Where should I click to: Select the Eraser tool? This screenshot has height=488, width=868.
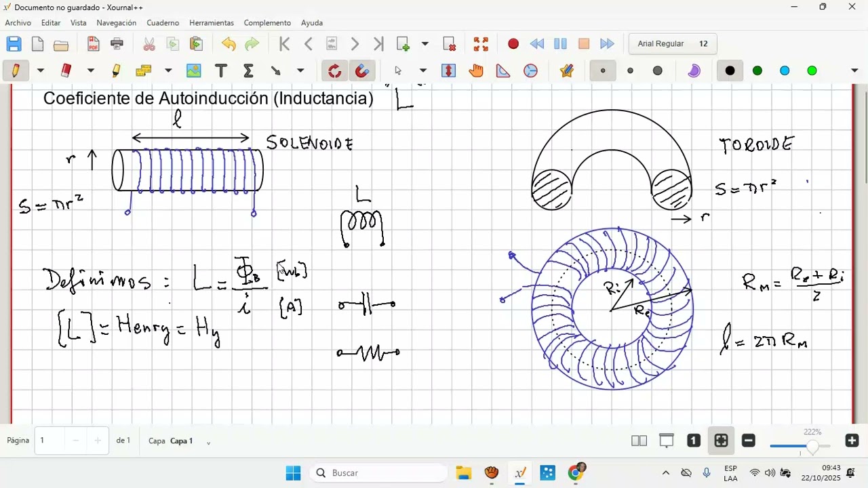pos(66,70)
